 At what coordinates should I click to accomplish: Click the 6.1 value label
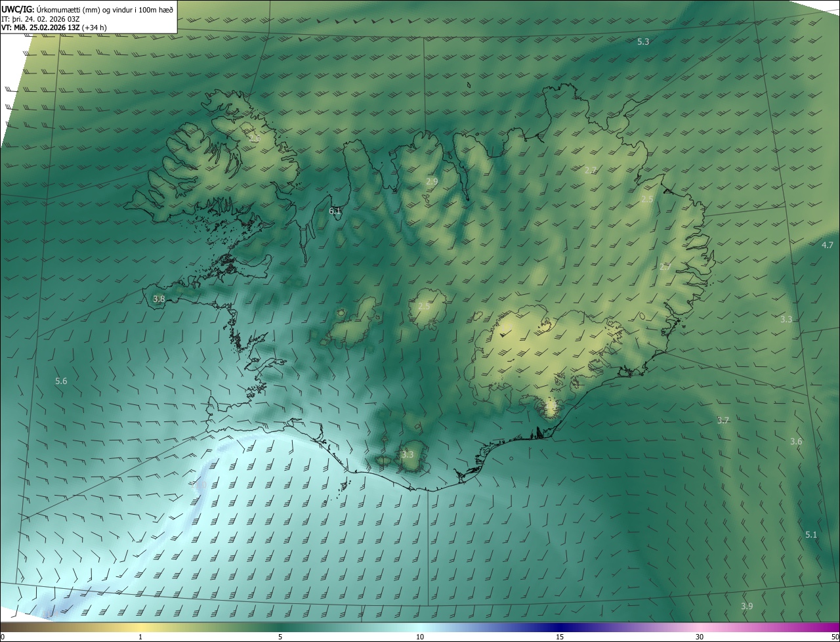pos(335,211)
